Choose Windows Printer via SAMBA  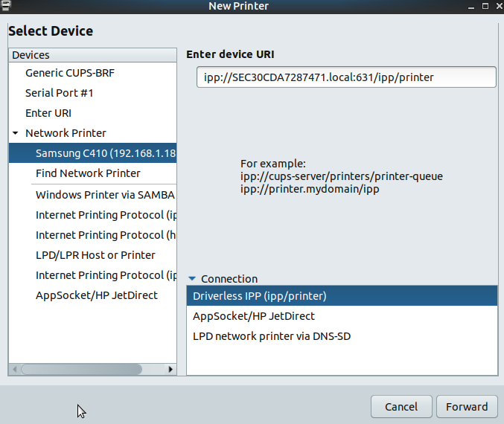[x=104, y=195]
